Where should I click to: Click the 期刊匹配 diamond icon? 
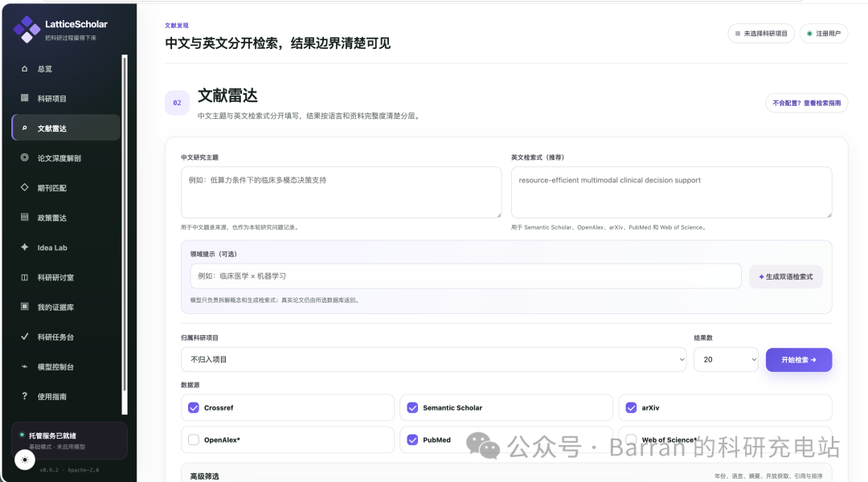pos(24,188)
